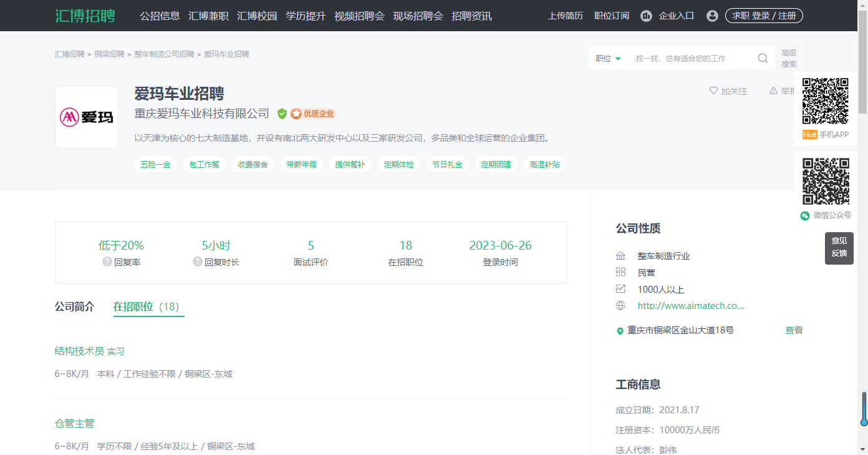Click the location pin icon by address
The width and height of the screenshot is (868, 455).
coord(620,331)
